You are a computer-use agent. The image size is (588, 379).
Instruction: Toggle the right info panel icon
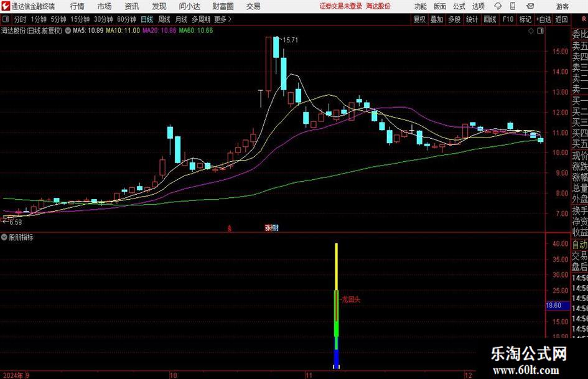pyautogui.click(x=540, y=31)
